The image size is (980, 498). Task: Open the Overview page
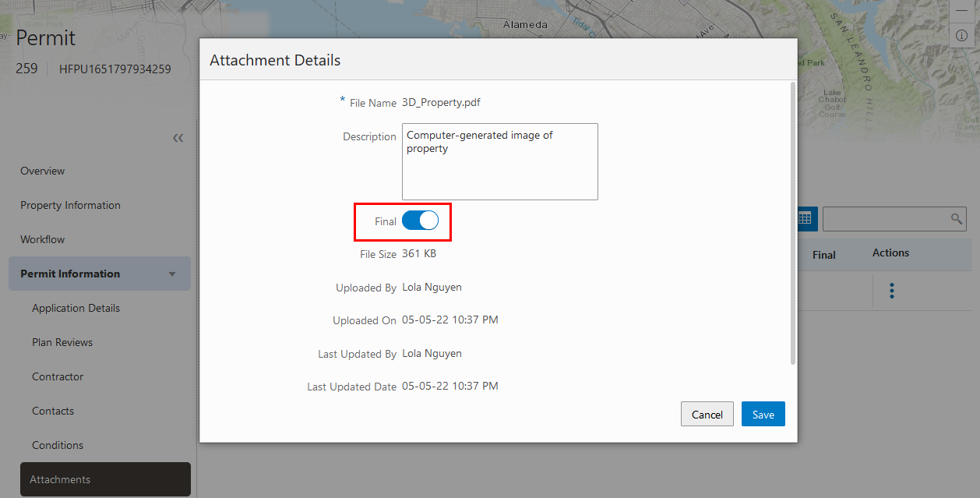coord(43,171)
